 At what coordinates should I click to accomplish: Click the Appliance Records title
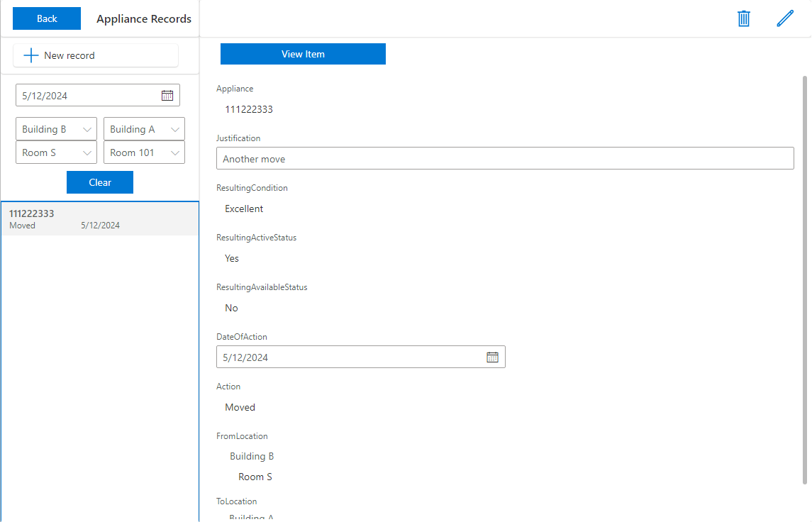(x=144, y=18)
